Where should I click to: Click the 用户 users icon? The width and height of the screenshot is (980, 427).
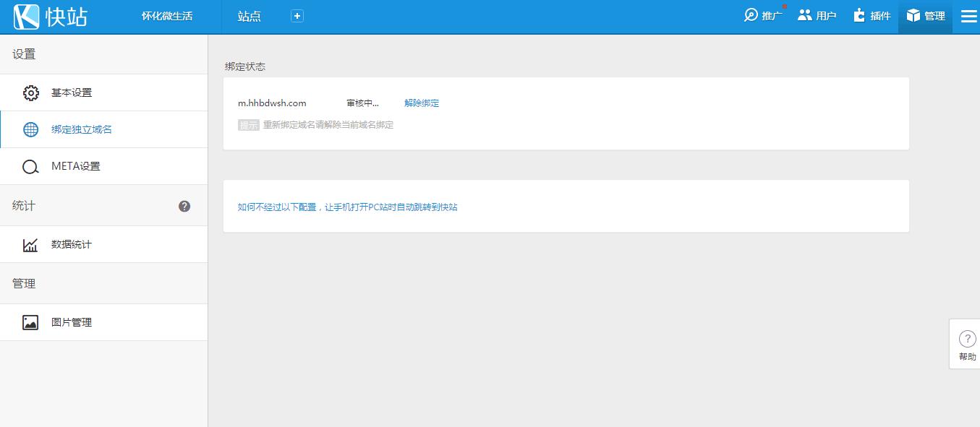pos(805,14)
